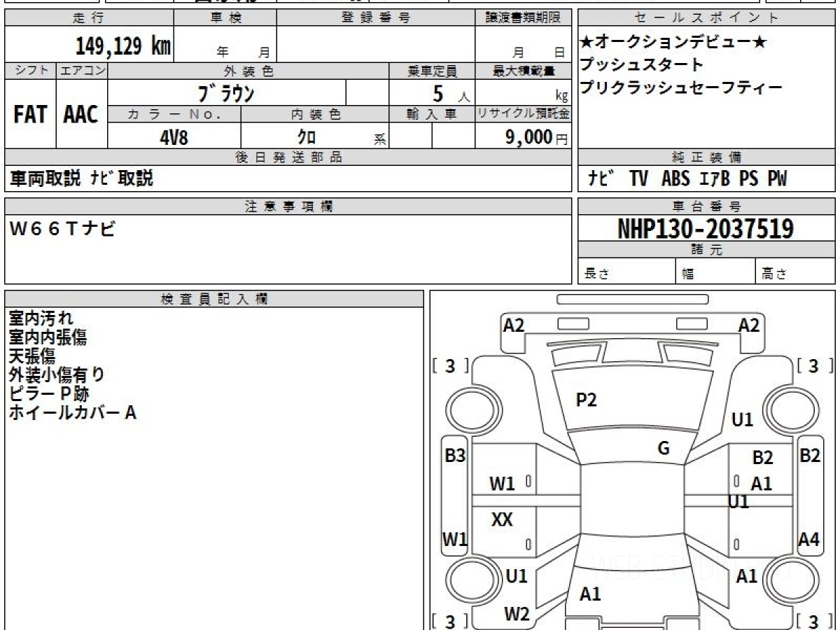Click the 車検 header cell
The width and height of the screenshot is (840, 630).
point(225,17)
